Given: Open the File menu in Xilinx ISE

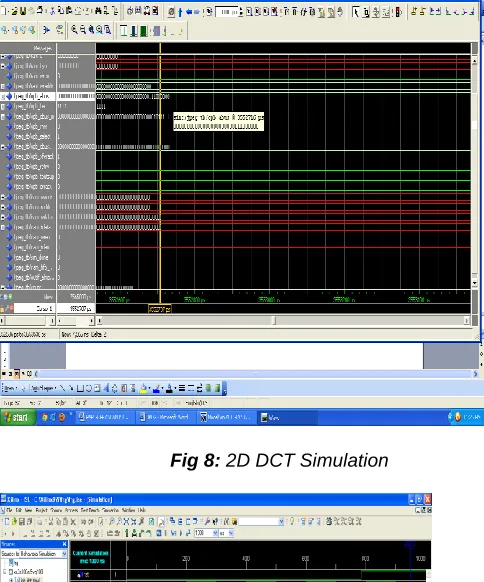Looking at the screenshot, I should point(9,510).
